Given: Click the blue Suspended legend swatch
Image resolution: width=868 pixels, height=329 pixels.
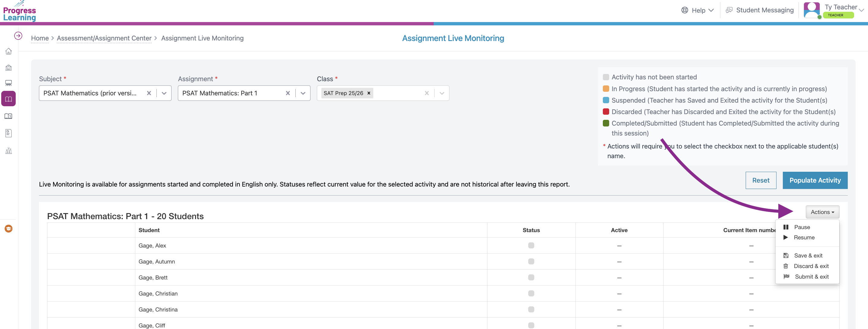Looking at the screenshot, I should 606,100.
